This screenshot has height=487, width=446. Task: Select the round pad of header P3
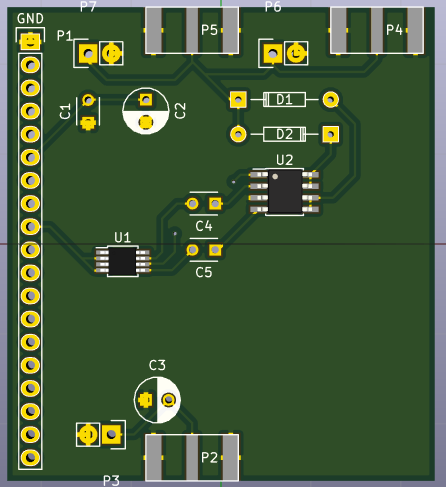[x=88, y=434]
